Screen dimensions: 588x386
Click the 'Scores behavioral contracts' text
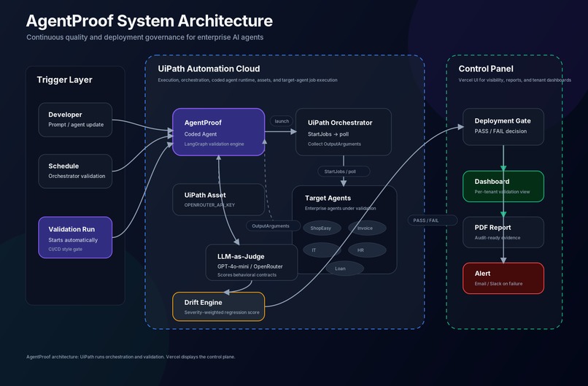[247, 275]
